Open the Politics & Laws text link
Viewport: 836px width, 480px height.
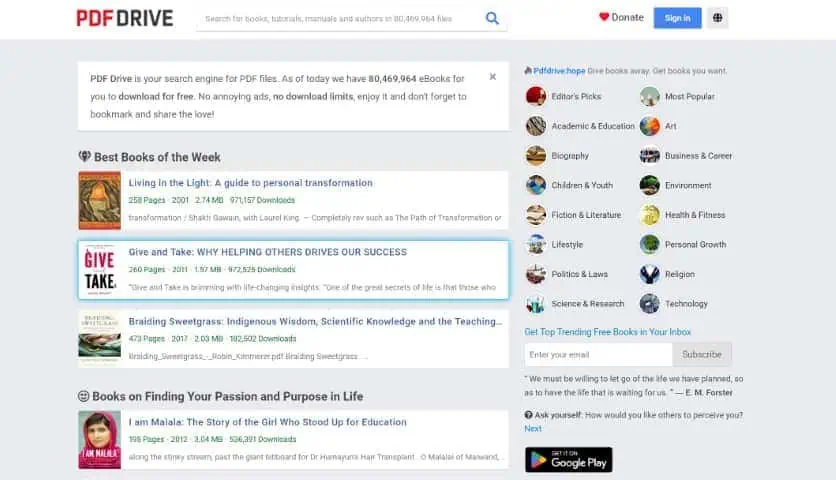point(580,274)
